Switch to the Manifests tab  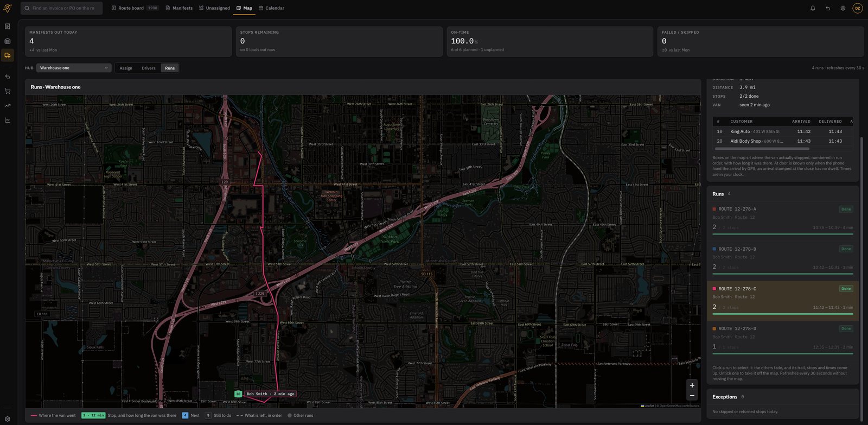pyautogui.click(x=179, y=8)
